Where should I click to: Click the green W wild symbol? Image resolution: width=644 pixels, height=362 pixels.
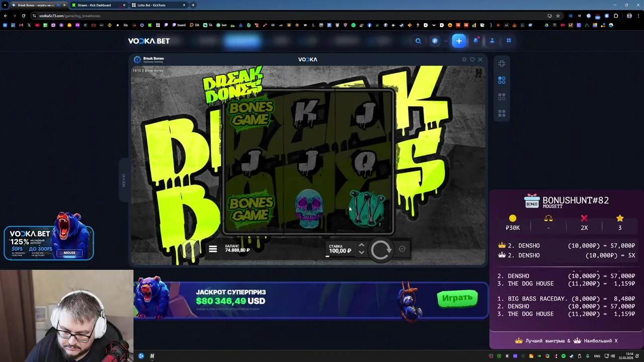tap(367, 208)
